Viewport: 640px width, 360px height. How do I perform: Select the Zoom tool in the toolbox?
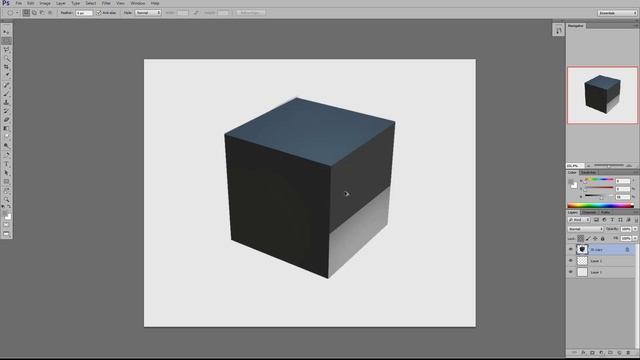(x=6, y=200)
